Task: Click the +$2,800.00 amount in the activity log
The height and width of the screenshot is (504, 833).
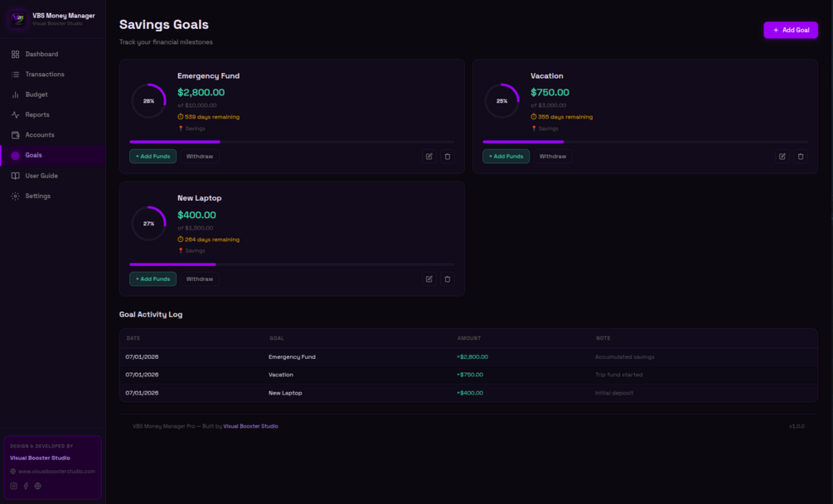Action: point(472,357)
